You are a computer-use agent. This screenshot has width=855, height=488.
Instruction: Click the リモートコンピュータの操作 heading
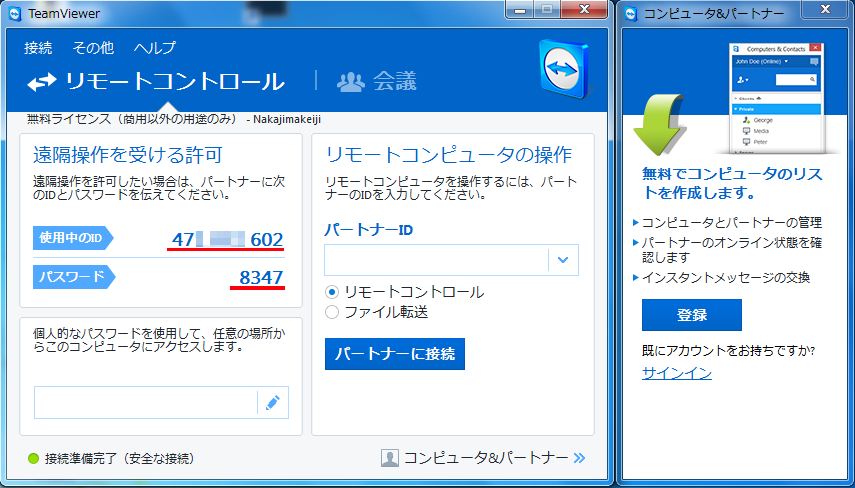448,155
